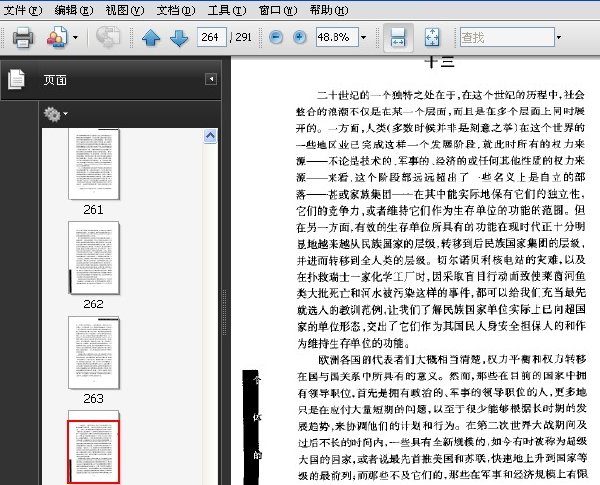600x485 pixels.
Task: Go to next page with down arrow
Action: pos(179,38)
